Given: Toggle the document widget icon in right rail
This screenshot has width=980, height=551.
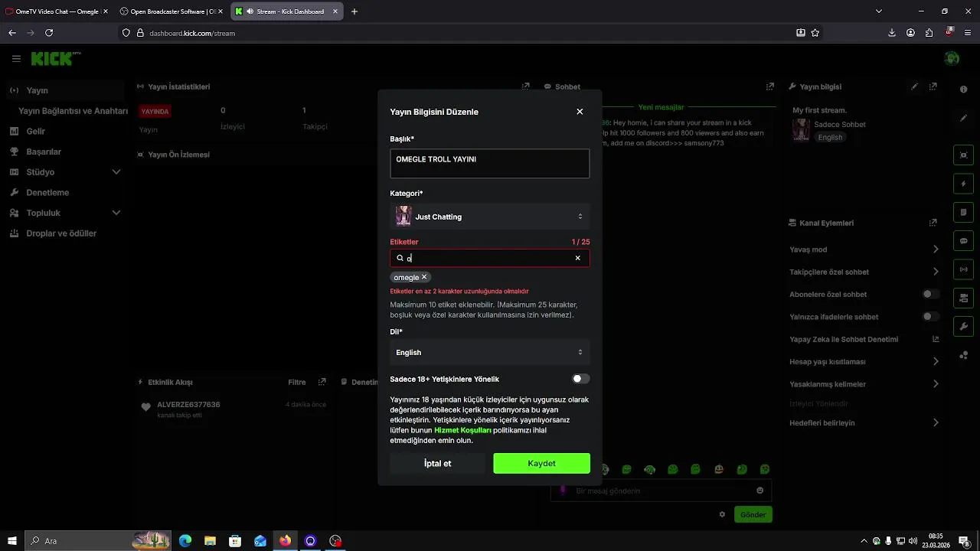Looking at the screenshot, I should pyautogui.click(x=963, y=212).
